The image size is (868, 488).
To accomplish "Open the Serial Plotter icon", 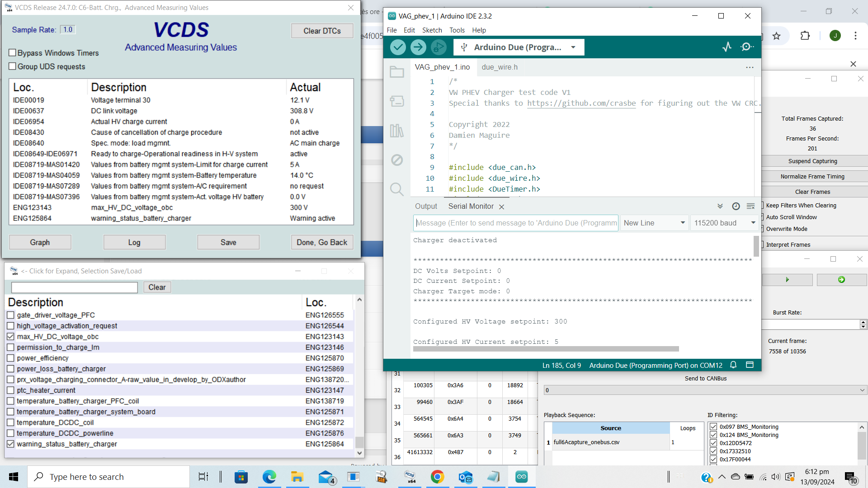I will [x=727, y=47].
